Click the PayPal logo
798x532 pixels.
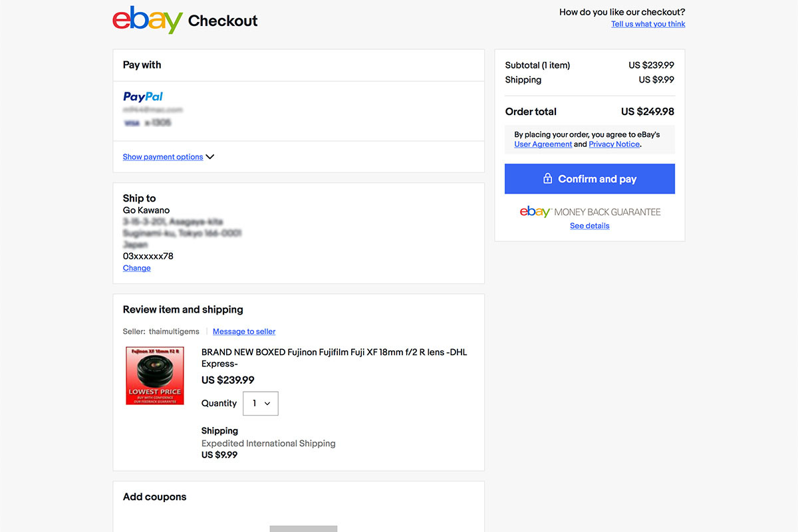point(143,97)
